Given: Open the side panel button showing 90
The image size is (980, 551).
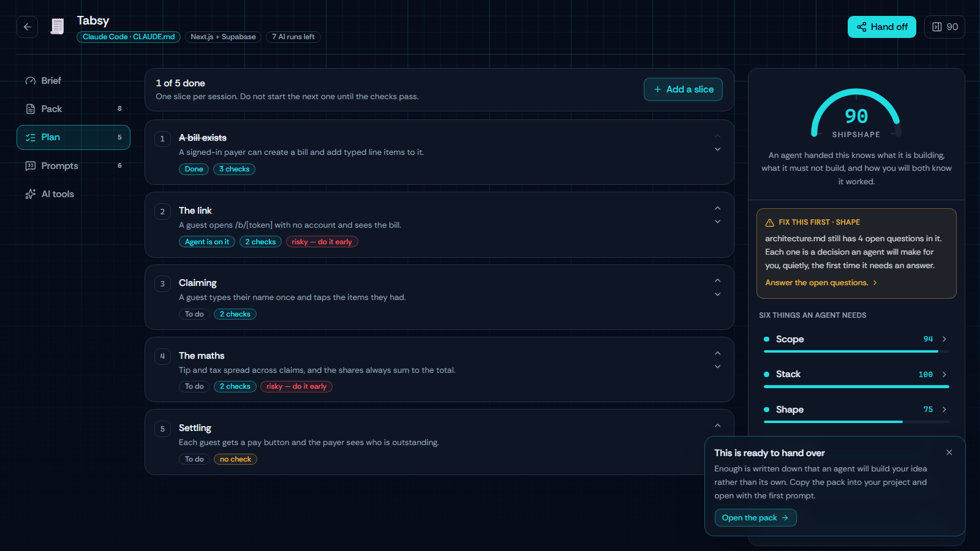Looking at the screenshot, I should (944, 27).
